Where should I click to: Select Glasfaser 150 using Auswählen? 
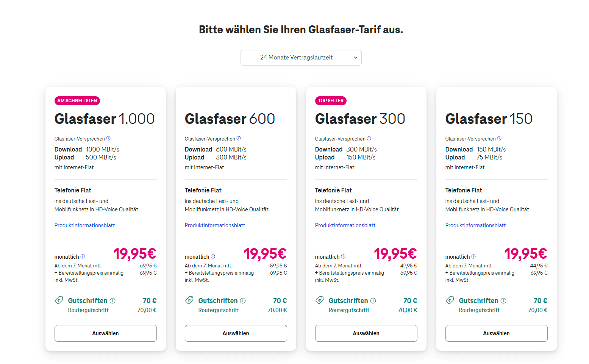click(x=497, y=333)
